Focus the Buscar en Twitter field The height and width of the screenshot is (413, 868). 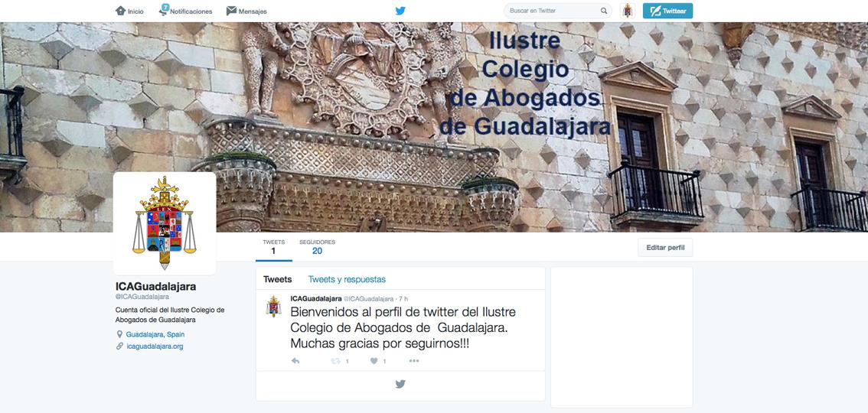coord(551,11)
